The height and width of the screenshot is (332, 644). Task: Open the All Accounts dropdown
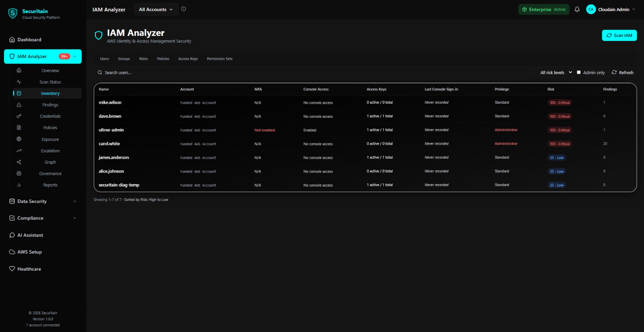pyautogui.click(x=156, y=9)
